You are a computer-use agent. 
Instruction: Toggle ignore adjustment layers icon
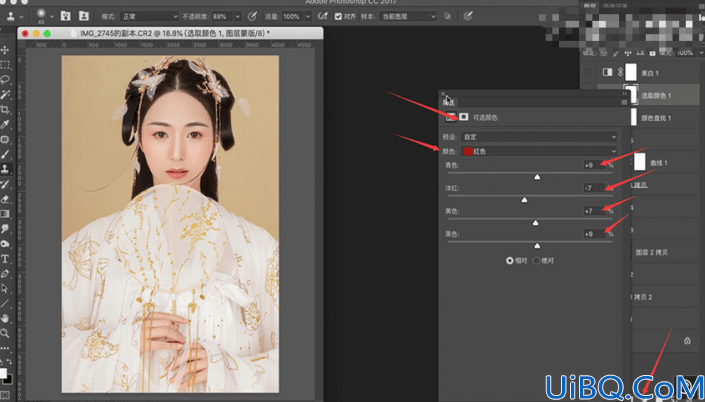coord(447,16)
